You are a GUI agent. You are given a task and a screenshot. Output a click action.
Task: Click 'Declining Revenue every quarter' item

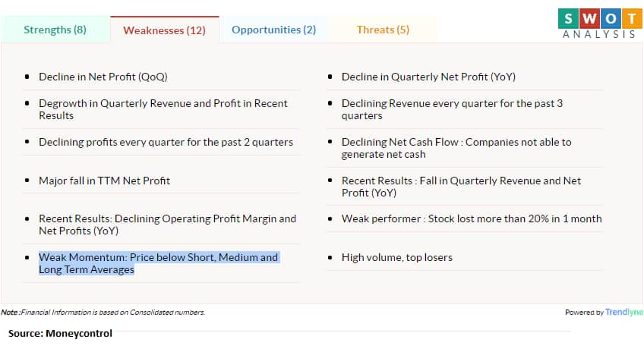tap(452, 109)
